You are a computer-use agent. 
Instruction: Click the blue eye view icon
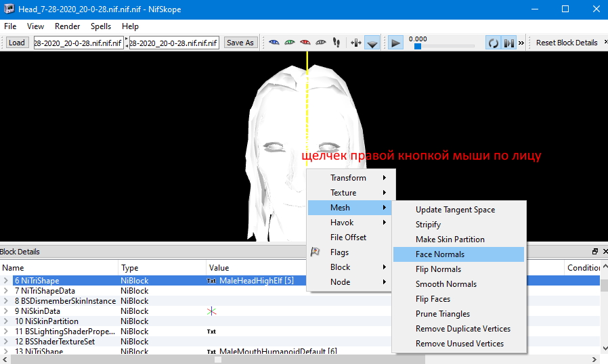tap(274, 43)
